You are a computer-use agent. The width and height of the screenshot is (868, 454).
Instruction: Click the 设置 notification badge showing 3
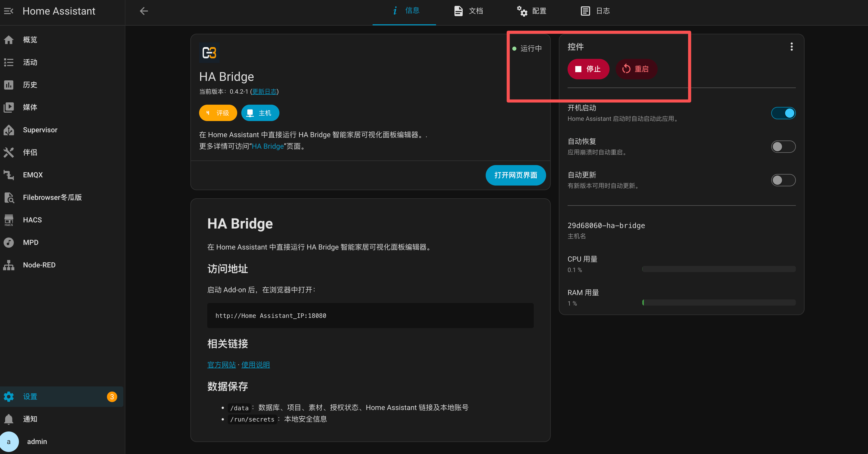tap(112, 397)
